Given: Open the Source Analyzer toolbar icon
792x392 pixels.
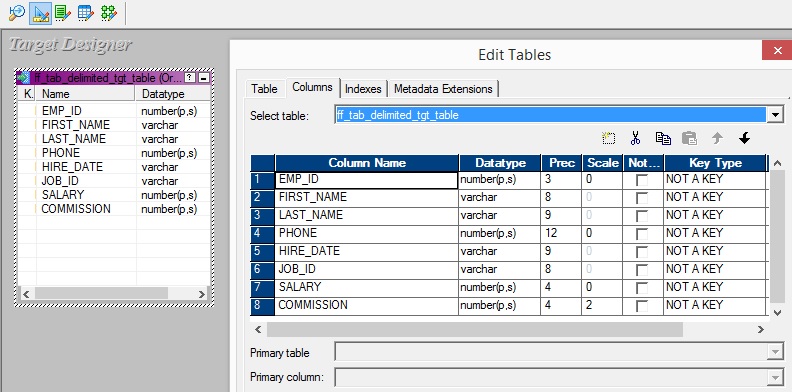Looking at the screenshot, I should [x=17, y=13].
